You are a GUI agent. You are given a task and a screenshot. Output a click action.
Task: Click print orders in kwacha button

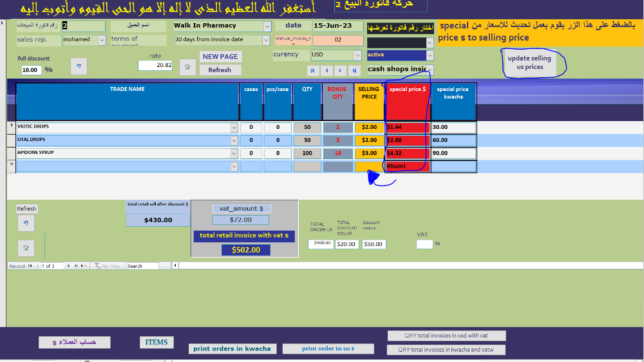[232, 348]
